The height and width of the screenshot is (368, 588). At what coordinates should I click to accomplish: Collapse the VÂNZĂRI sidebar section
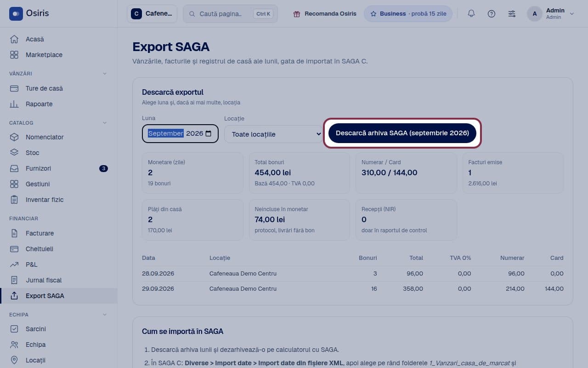104,74
